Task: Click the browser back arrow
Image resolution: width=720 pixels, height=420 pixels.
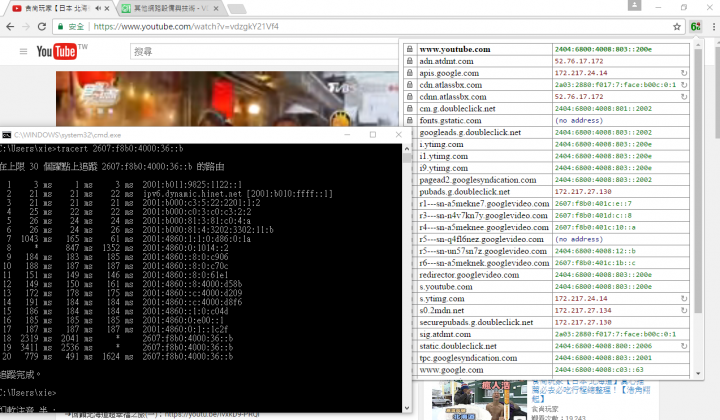Action: coord(10,27)
